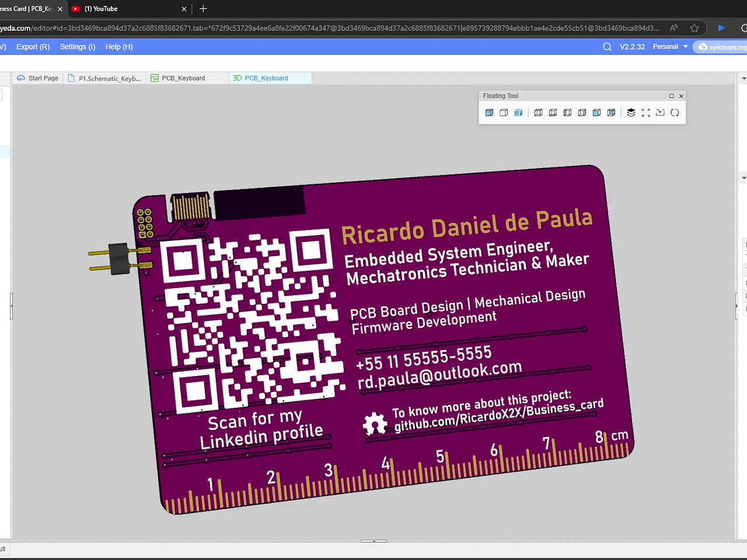Open the layers stack icon in Floating Tool

pyautogui.click(x=631, y=113)
